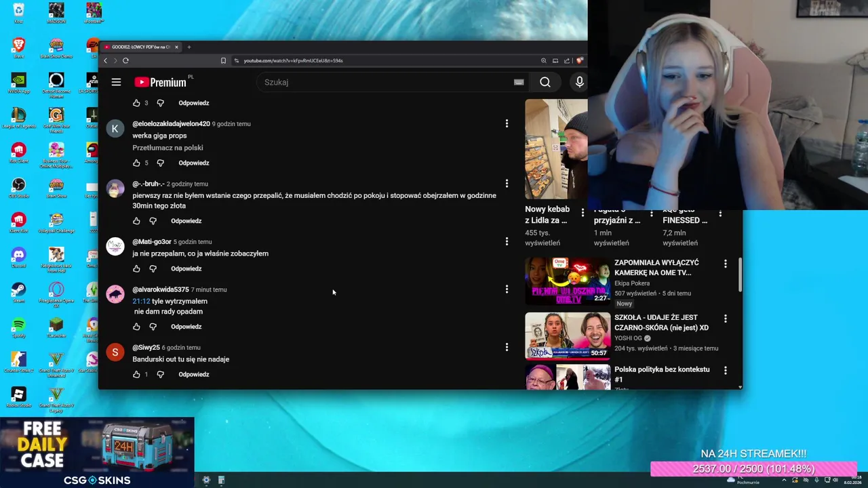
Task: Click the youtube.com address bar URL
Action: 293,60
